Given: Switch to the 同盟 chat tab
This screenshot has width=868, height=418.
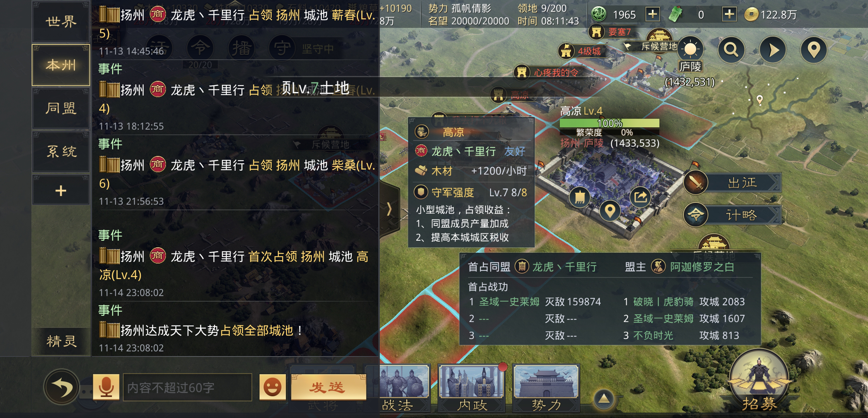Looking at the screenshot, I should click(61, 108).
